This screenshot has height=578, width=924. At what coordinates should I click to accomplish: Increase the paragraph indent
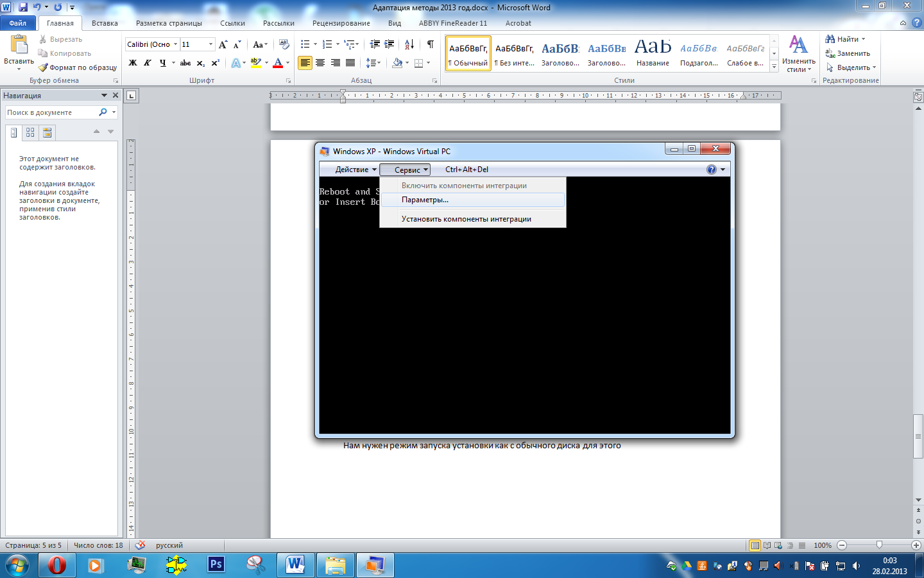click(389, 44)
